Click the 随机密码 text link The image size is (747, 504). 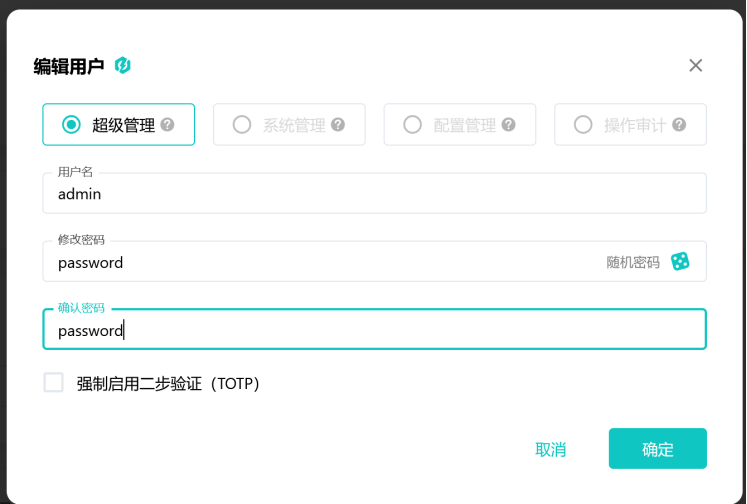coord(633,262)
